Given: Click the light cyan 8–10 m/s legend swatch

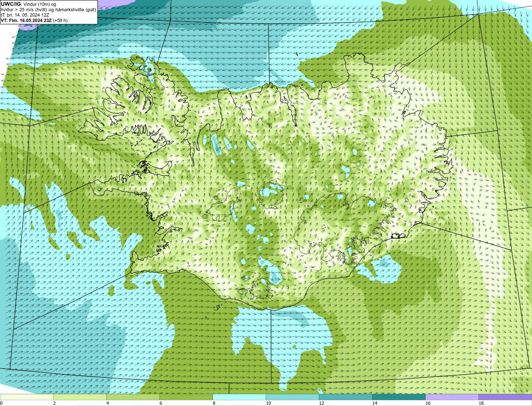Looking at the screenshot, I should [239, 397].
